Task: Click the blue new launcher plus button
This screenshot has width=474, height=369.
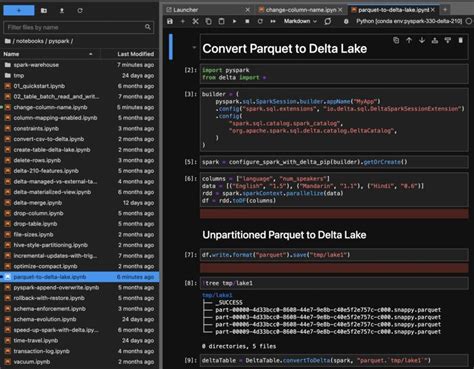Action: [19, 10]
